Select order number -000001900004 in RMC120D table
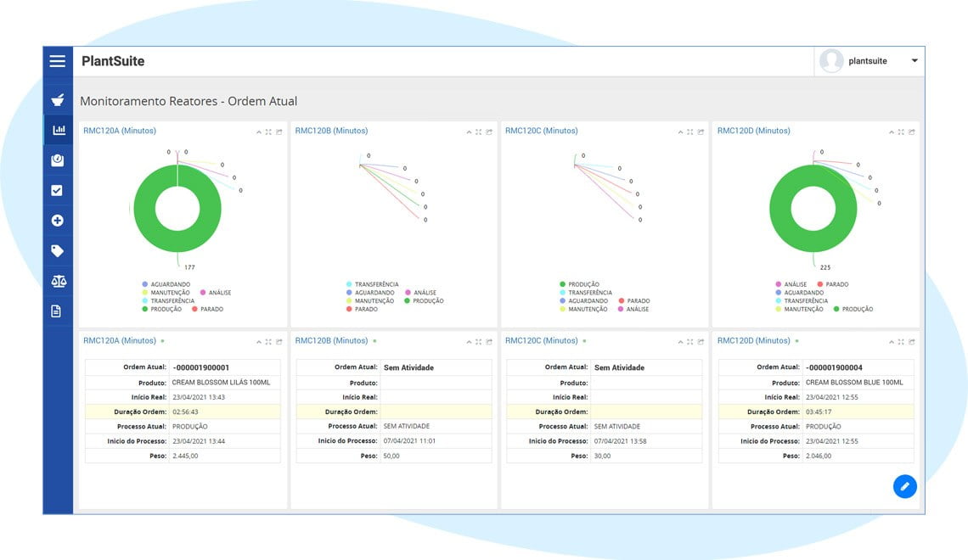 tap(834, 367)
